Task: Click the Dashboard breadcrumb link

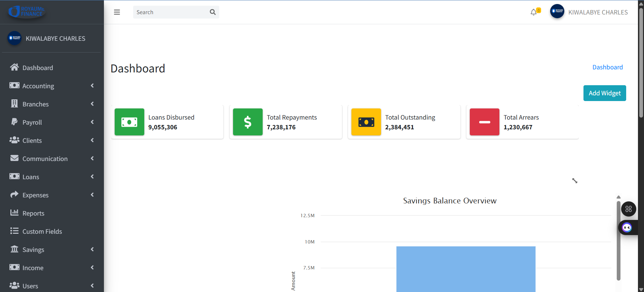Action: (607, 67)
